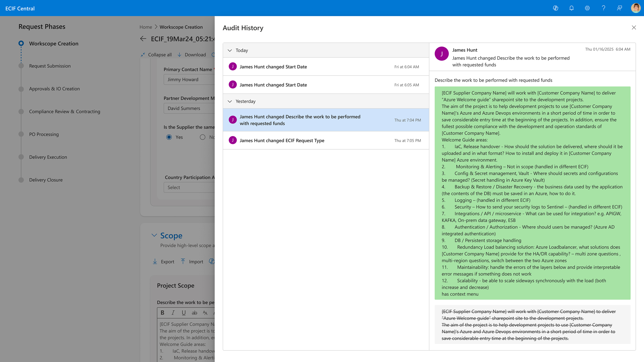Toggle Underline formatting in editor toolbar
This screenshot has height=362, width=644.
[x=184, y=313]
